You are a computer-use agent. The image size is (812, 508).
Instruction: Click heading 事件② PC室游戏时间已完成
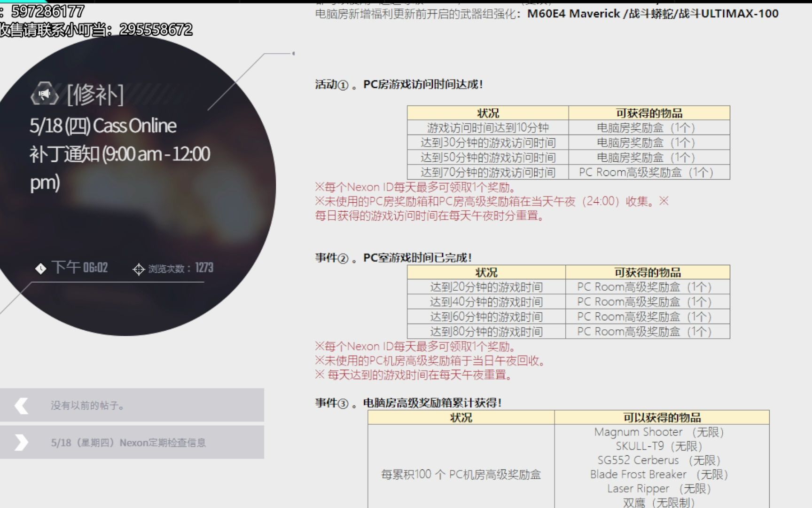(x=393, y=258)
